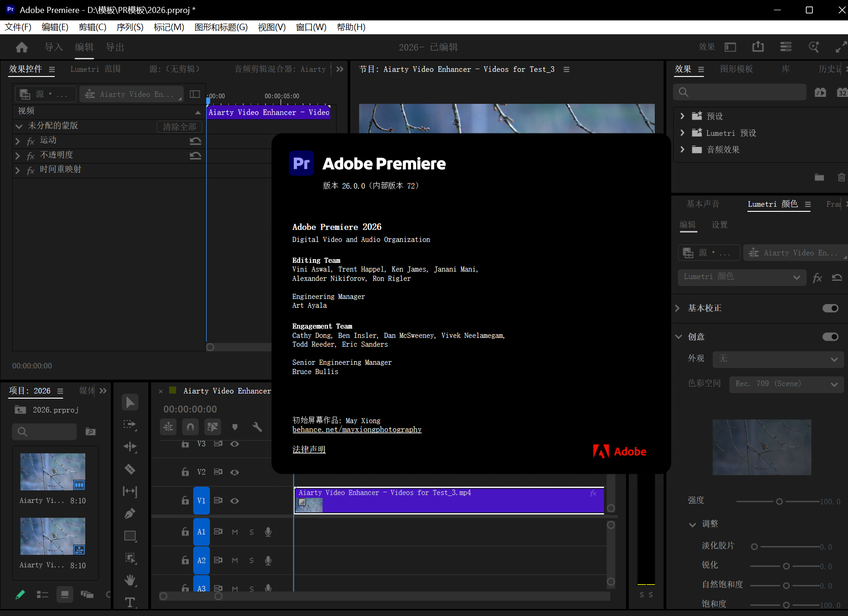Viewport: 848px width, 616px height.
Task: Select the Track Select Forward tool
Action: pyautogui.click(x=130, y=425)
